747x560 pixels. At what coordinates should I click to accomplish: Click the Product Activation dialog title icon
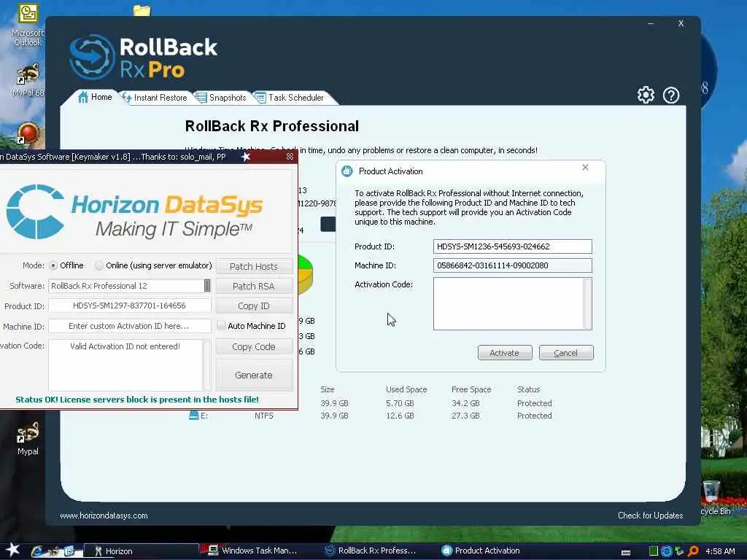click(347, 171)
